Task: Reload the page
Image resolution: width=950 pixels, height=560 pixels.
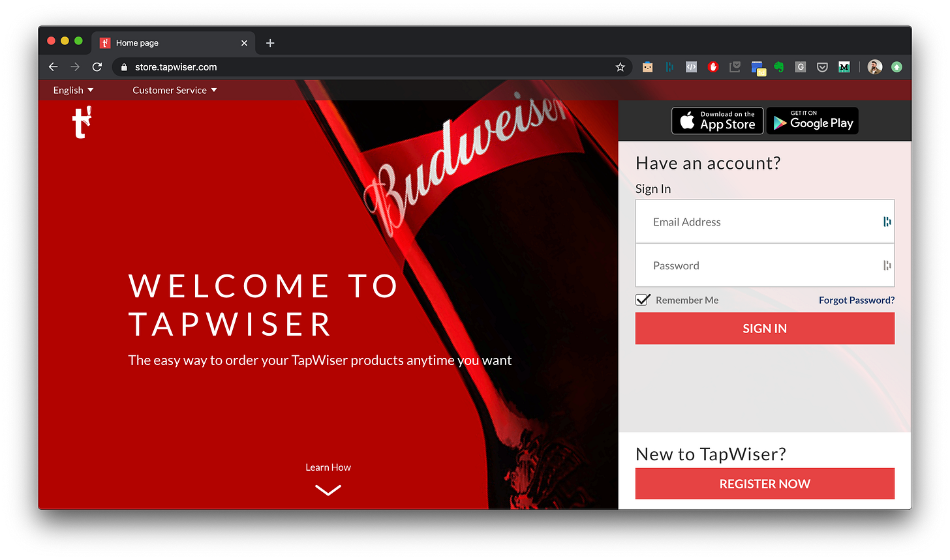Action: [x=97, y=66]
